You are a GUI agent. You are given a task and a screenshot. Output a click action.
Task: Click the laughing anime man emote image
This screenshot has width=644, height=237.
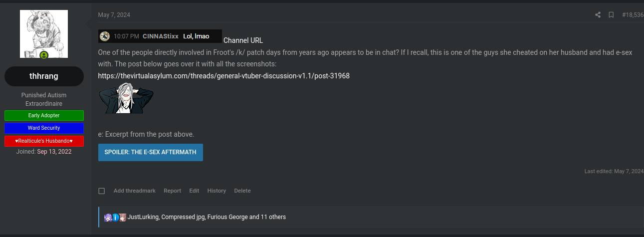[126, 98]
